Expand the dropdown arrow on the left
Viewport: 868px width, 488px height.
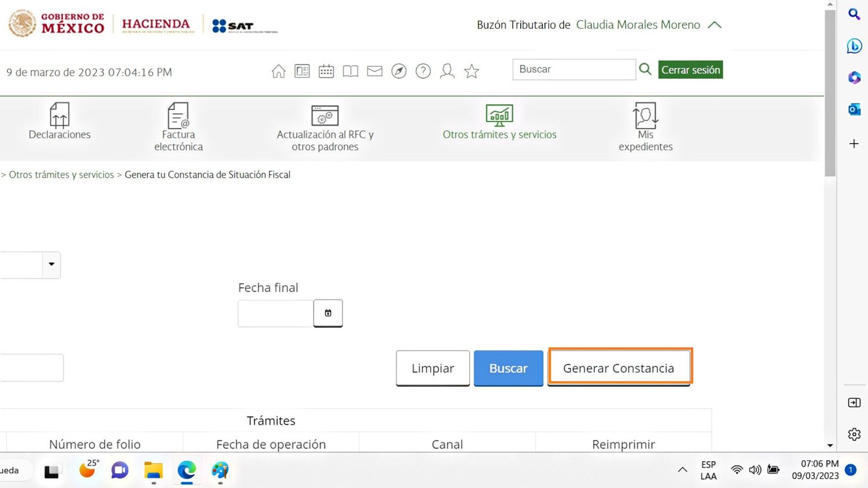(52, 265)
